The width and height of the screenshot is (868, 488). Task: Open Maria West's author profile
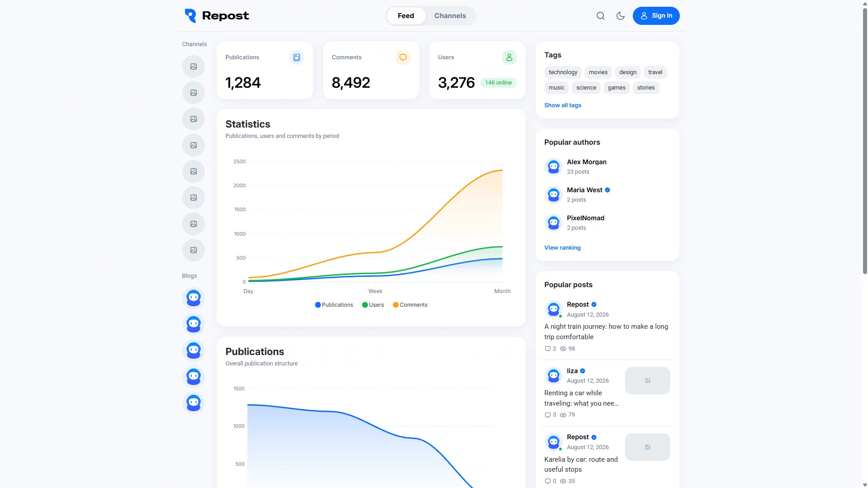[x=584, y=190]
